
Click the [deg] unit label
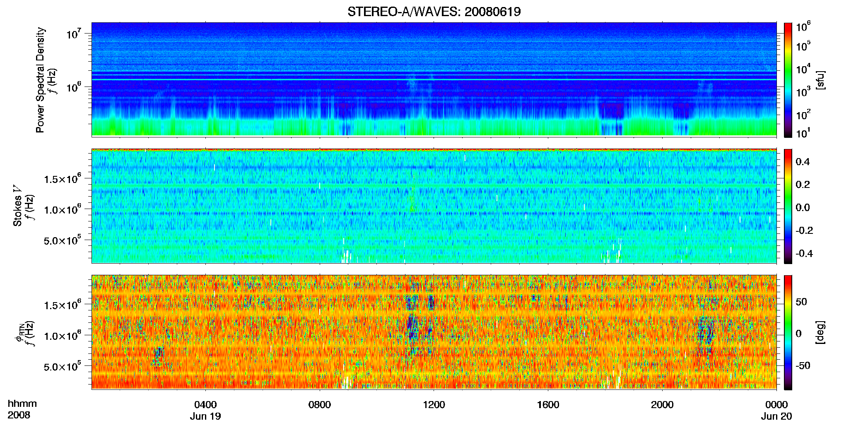coord(820,332)
